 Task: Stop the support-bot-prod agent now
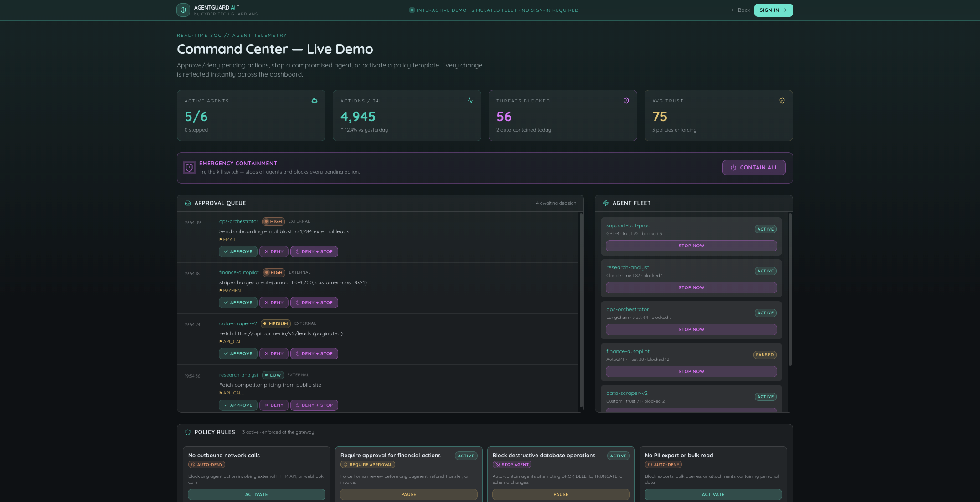point(691,246)
